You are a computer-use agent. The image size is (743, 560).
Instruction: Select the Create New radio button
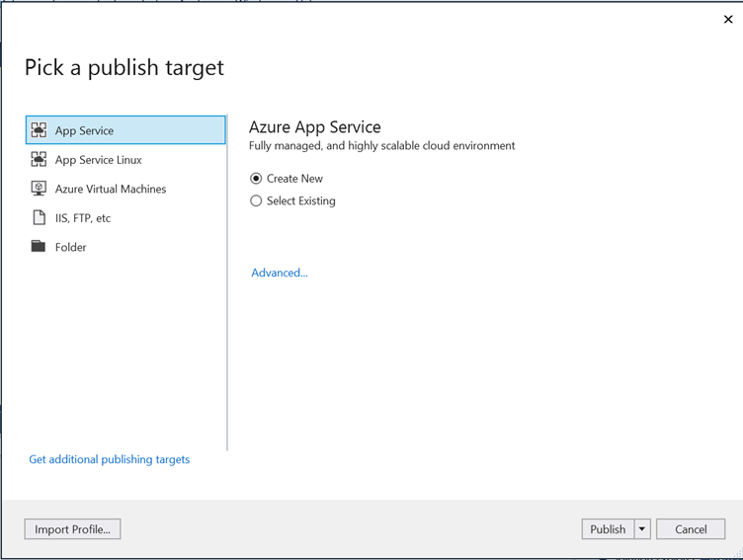tap(256, 179)
